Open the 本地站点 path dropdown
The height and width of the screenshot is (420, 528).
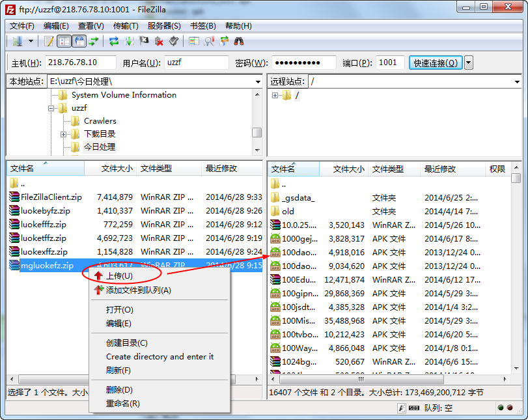coord(257,81)
